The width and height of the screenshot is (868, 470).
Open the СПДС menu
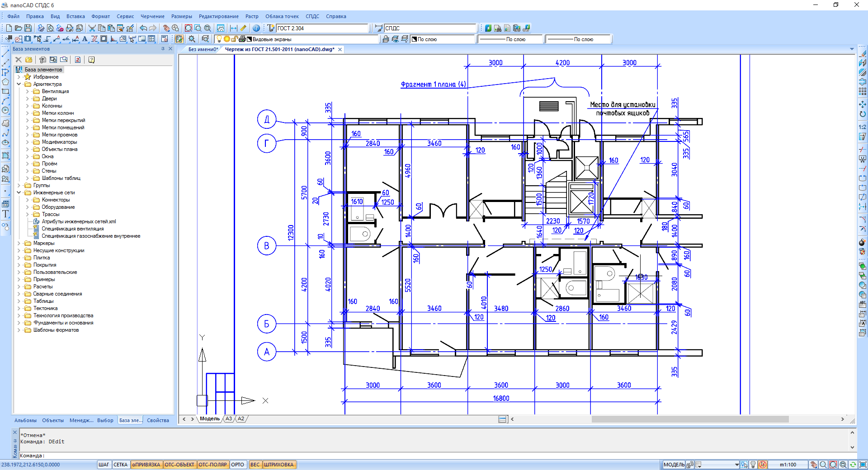click(x=312, y=16)
